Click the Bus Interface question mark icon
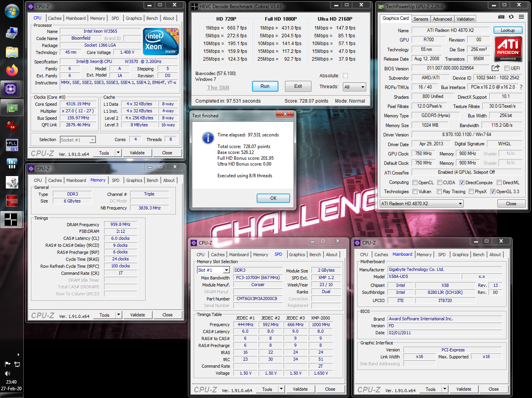 tap(521, 87)
